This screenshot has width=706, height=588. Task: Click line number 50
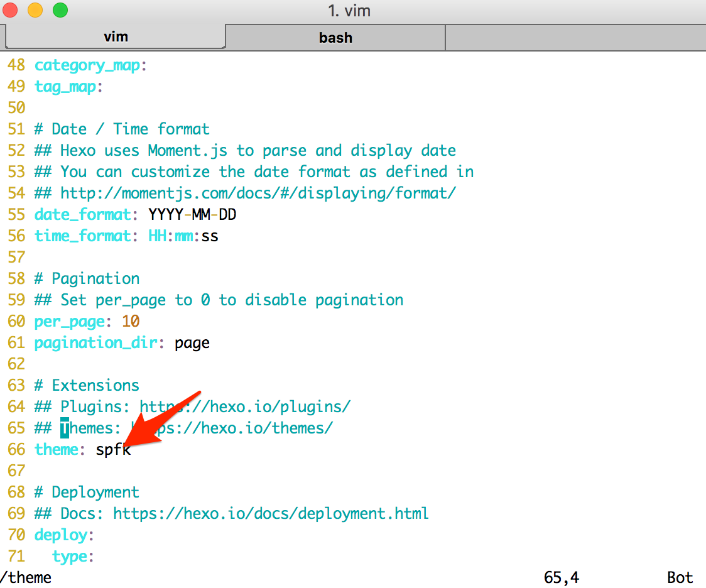16,108
